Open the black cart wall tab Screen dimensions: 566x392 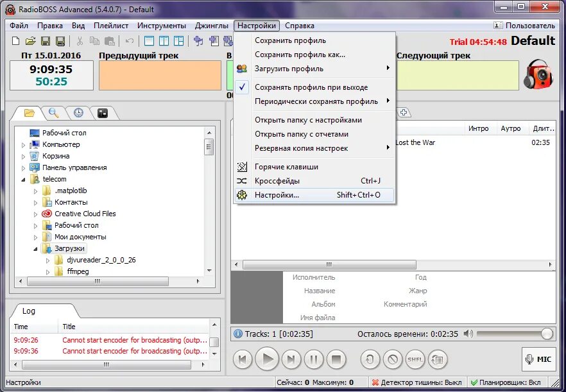click(x=103, y=114)
